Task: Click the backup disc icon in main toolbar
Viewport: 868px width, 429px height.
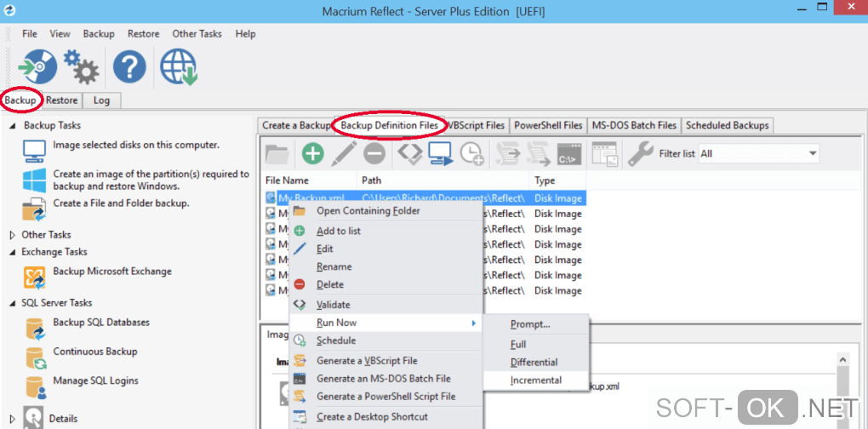Action: coord(37,66)
